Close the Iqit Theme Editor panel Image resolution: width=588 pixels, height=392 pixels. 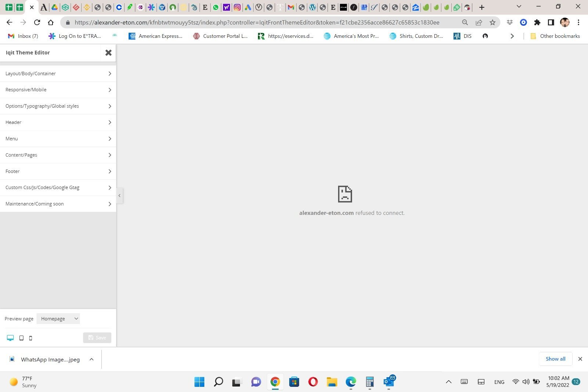[x=108, y=53]
